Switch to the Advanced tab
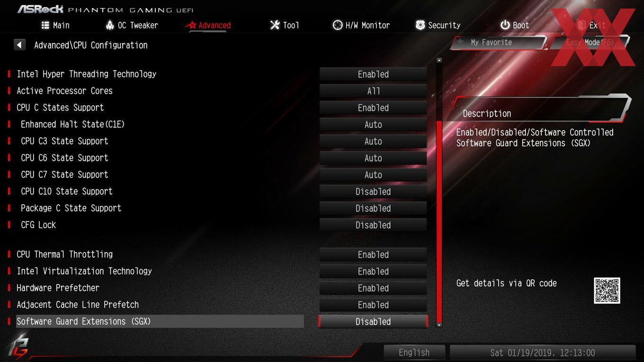This screenshot has width=644, height=362. (x=208, y=25)
